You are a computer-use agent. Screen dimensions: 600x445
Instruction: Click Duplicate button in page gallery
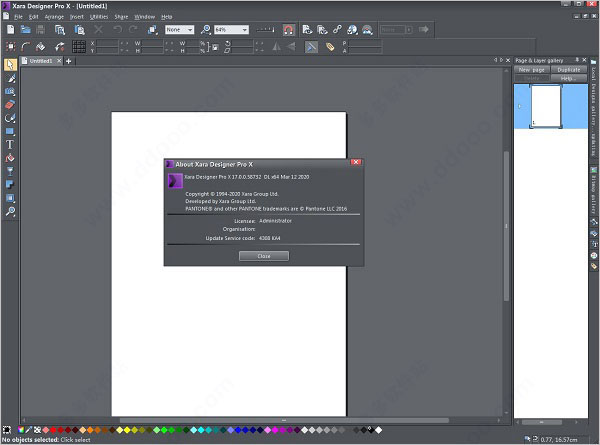click(x=569, y=70)
